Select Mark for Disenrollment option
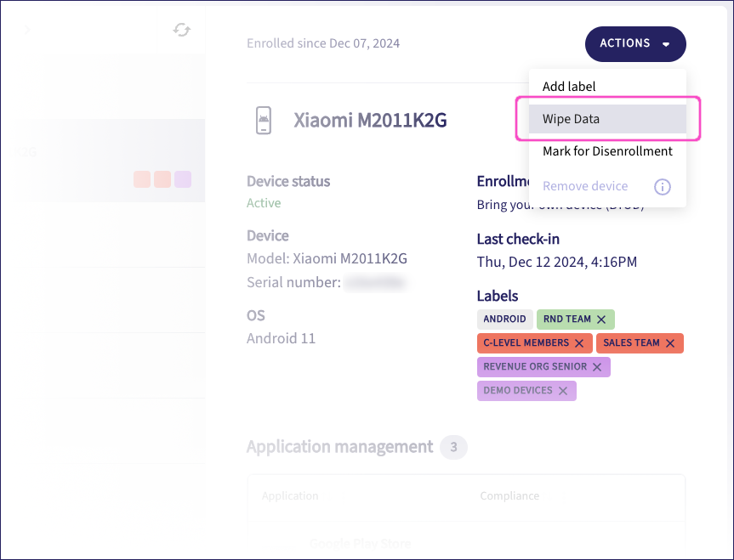 (607, 151)
